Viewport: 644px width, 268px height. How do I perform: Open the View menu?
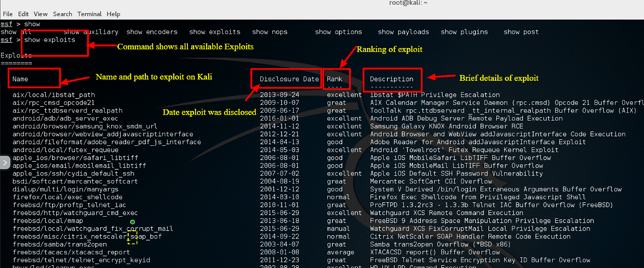point(41,14)
